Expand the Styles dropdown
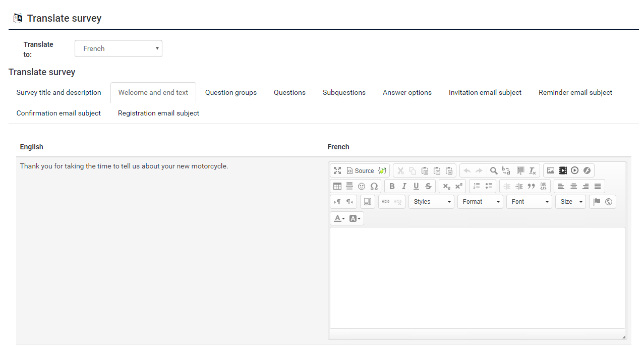Image resolution: width=644 pixels, height=347 pixels. tap(431, 202)
